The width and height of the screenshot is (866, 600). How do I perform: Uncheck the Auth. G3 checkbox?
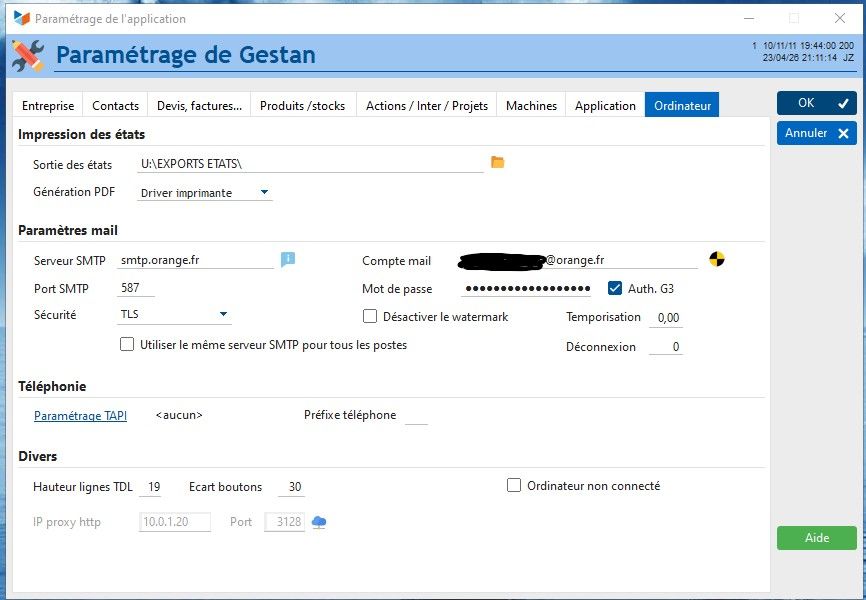[x=617, y=289]
